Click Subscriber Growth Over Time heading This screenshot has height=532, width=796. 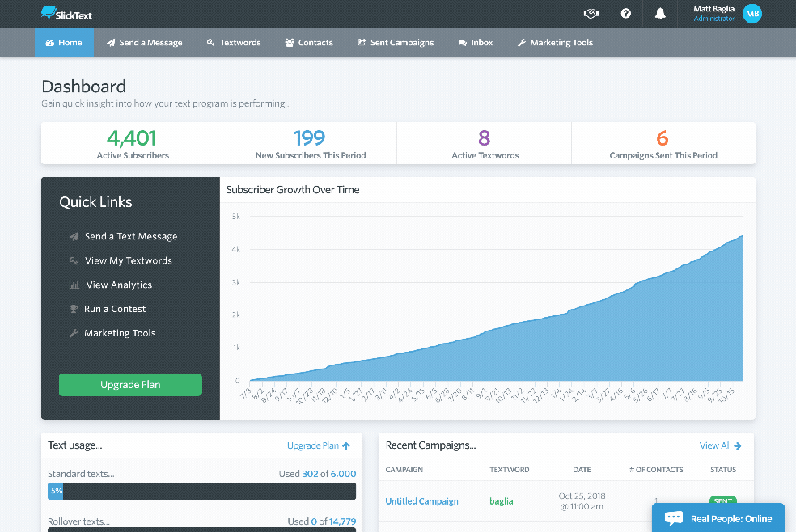(293, 190)
